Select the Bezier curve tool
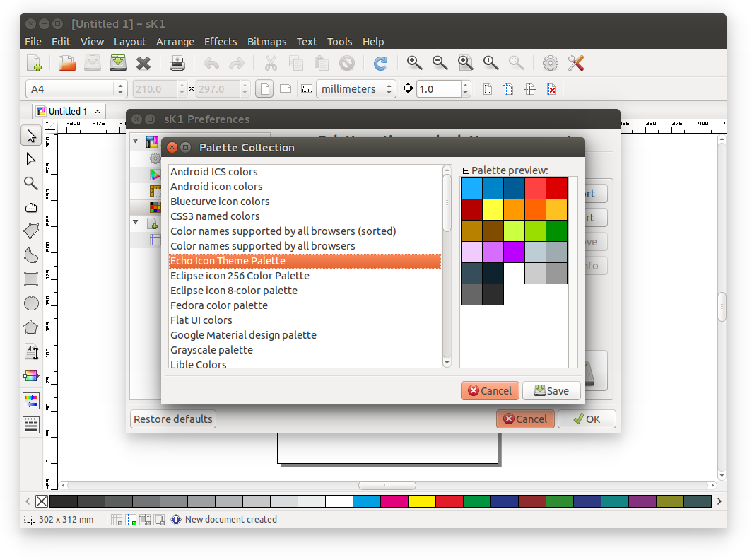This screenshot has height=560, width=752. (31, 255)
